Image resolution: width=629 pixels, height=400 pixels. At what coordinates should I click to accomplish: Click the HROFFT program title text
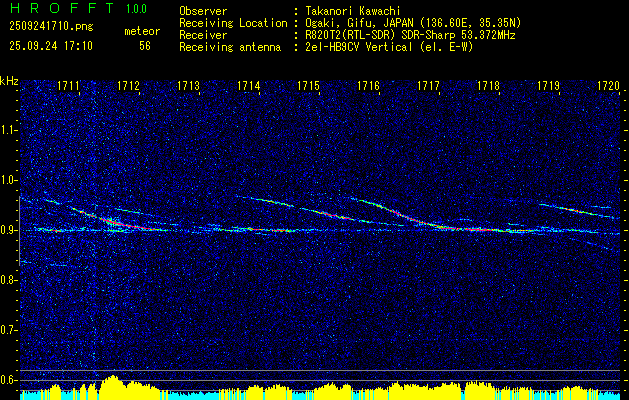click(x=62, y=8)
